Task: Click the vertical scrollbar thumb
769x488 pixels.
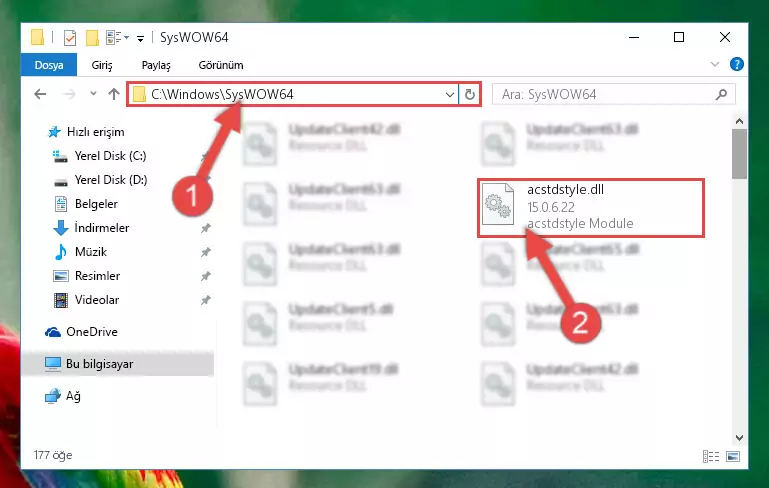Action: coord(740,154)
